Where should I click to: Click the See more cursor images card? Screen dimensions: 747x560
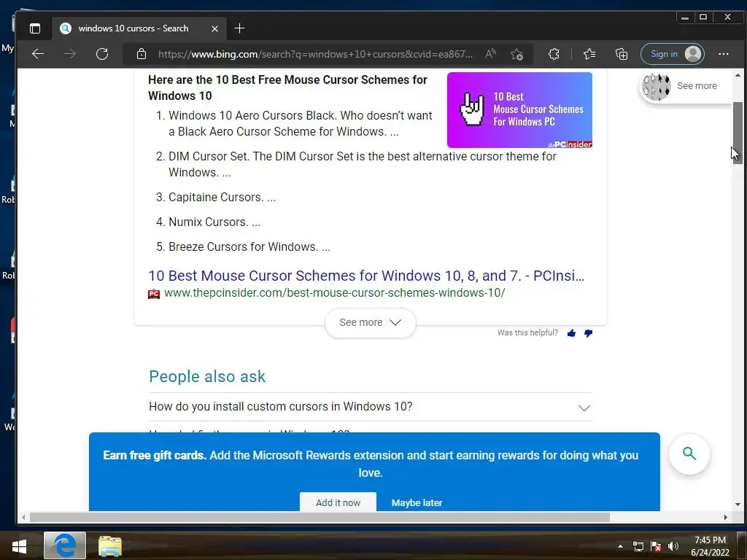click(684, 86)
